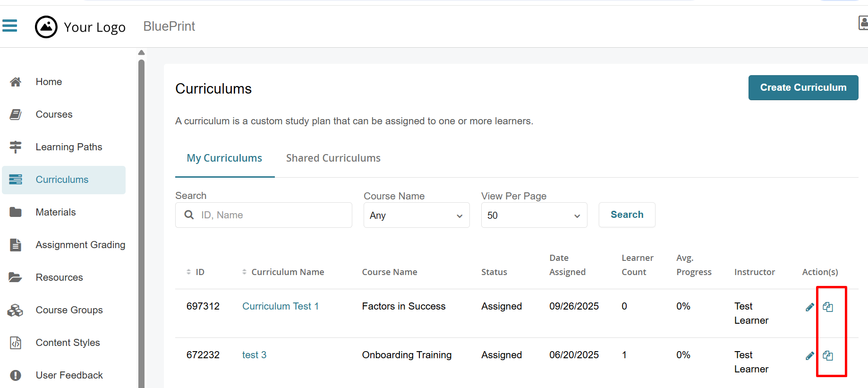Click copy icon for Curriculum Test 1

pos(827,307)
